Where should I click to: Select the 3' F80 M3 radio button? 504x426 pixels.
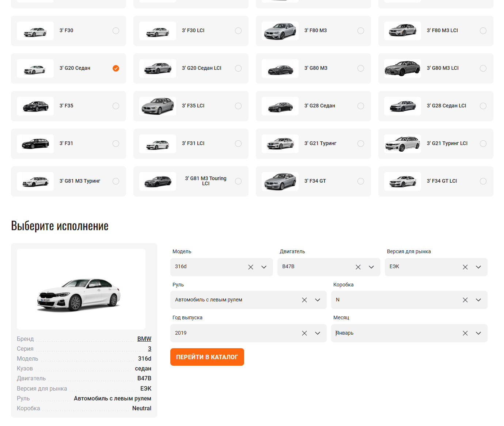(x=361, y=31)
